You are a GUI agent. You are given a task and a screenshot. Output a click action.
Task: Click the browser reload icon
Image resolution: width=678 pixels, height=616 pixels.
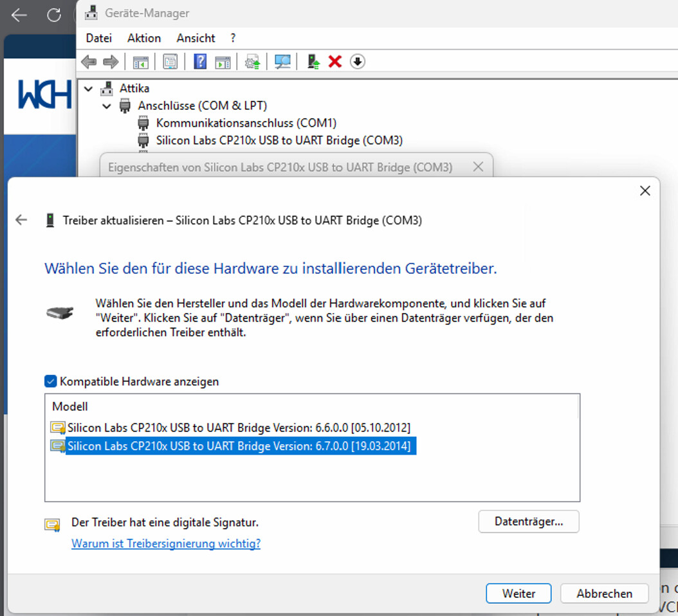click(54, 15)
